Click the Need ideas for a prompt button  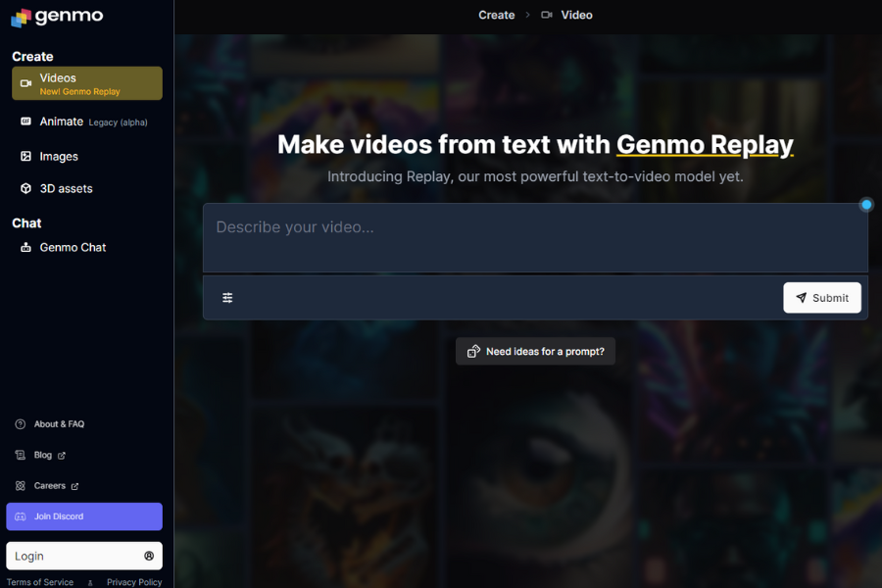(x=535, y=351)
